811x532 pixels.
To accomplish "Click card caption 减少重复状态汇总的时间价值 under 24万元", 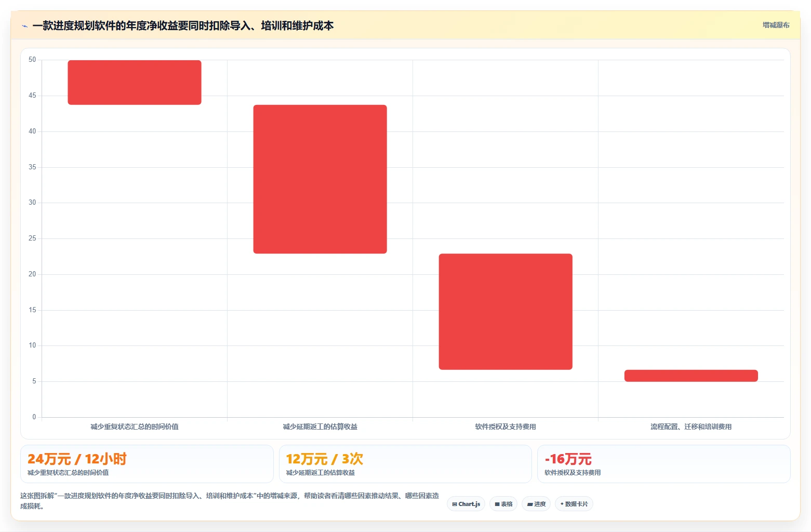I will coord(68,473).
